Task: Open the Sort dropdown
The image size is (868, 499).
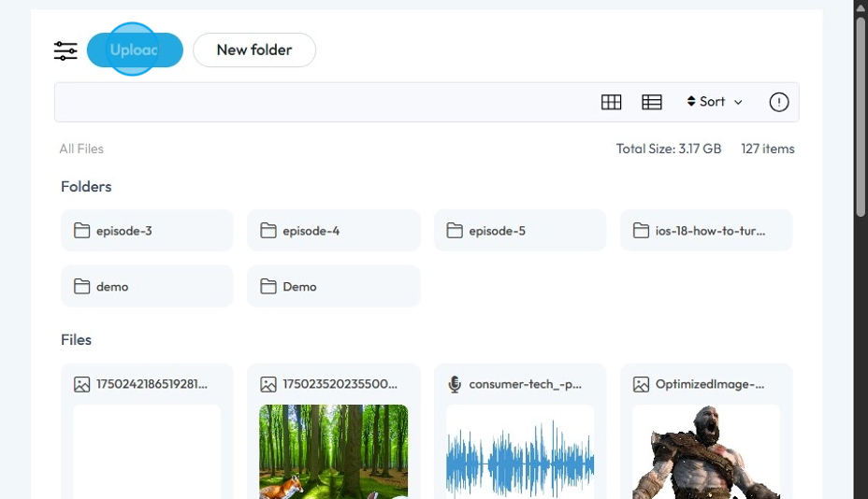Action: [714, 102]
